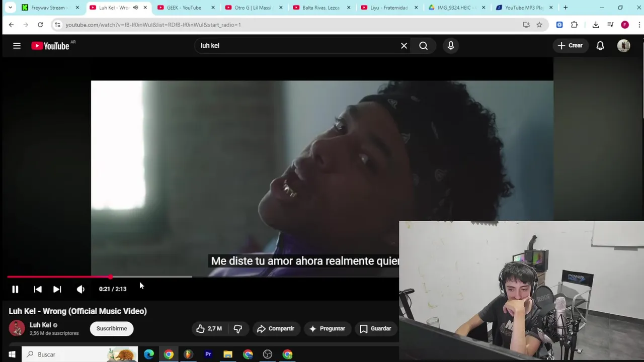Switch to the Liyu - Fraternidad tab
644x362 pixels.
388,8
